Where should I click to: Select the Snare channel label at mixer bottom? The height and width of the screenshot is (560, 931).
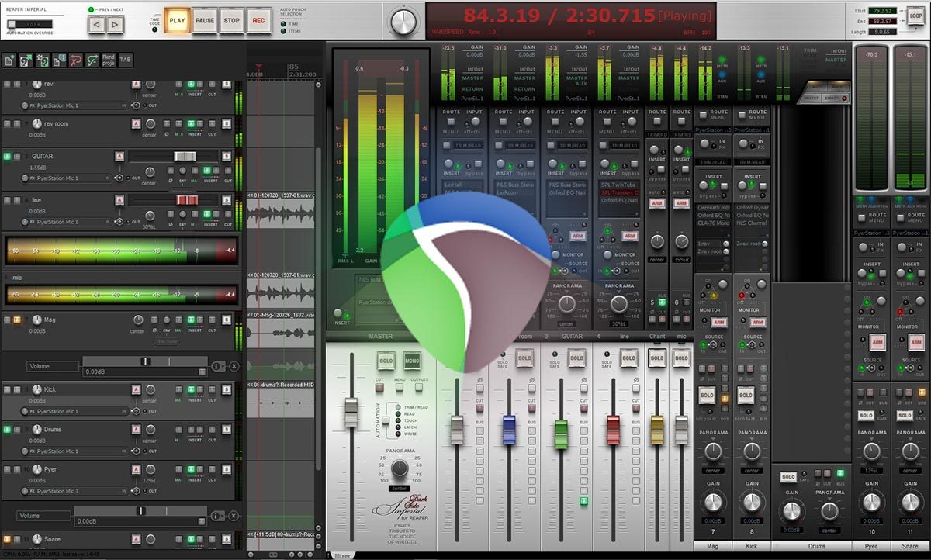click(910, 547)
